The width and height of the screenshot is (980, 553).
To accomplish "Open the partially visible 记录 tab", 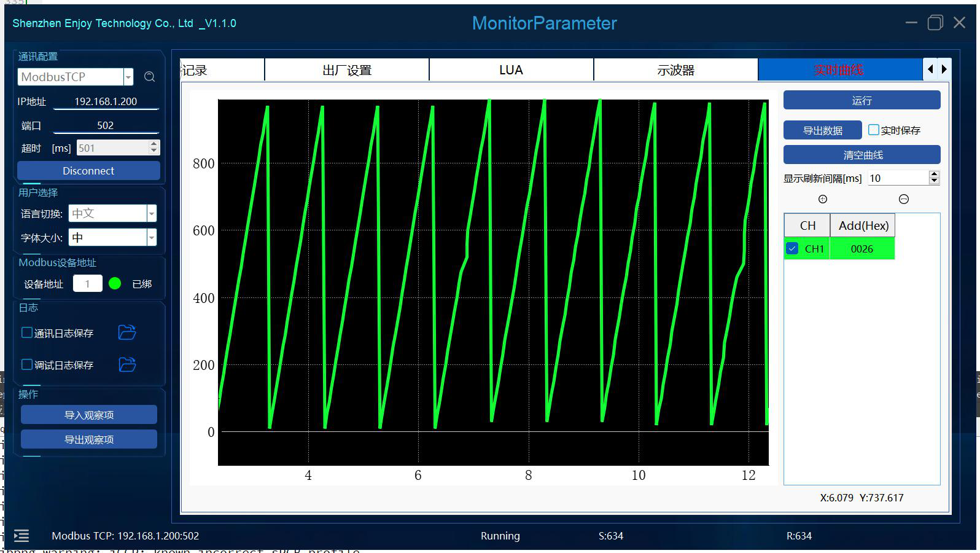I will point(222,70).
